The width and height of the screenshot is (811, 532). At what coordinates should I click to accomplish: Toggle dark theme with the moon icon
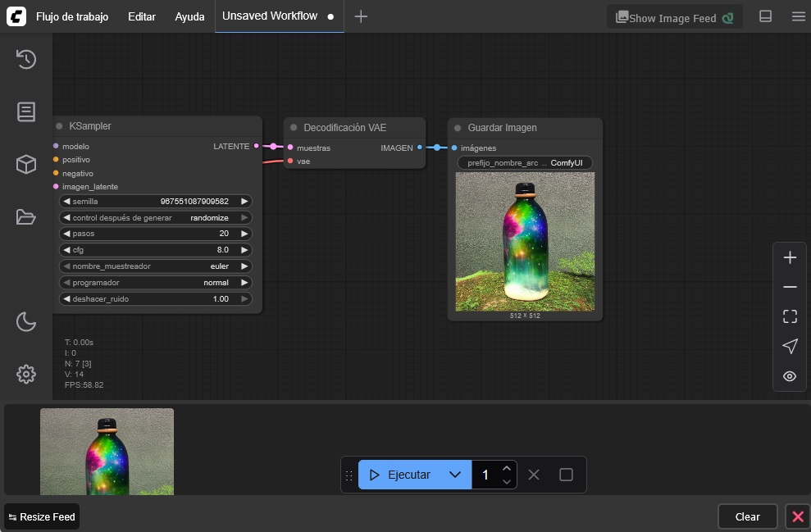click(x=26, y=321)
